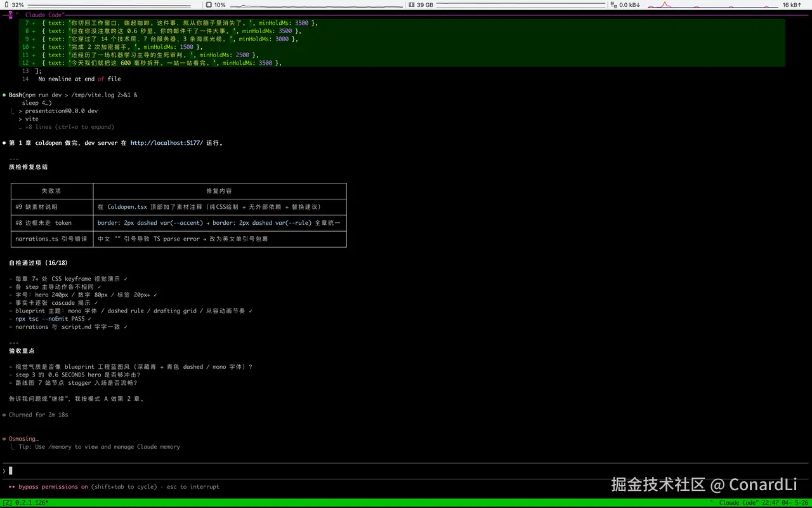Click the white bullet before '第 1 章 coldopen'

tap(4, 143)
